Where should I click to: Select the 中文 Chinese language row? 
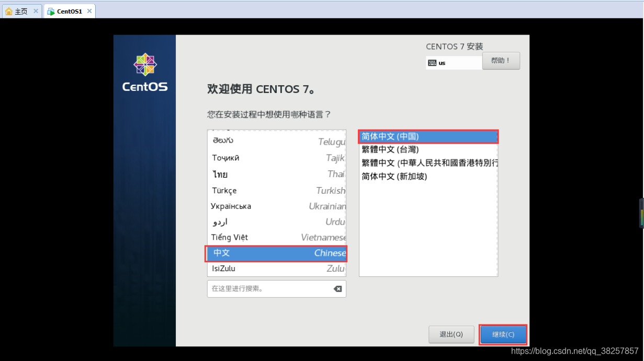tap(277, 253)
